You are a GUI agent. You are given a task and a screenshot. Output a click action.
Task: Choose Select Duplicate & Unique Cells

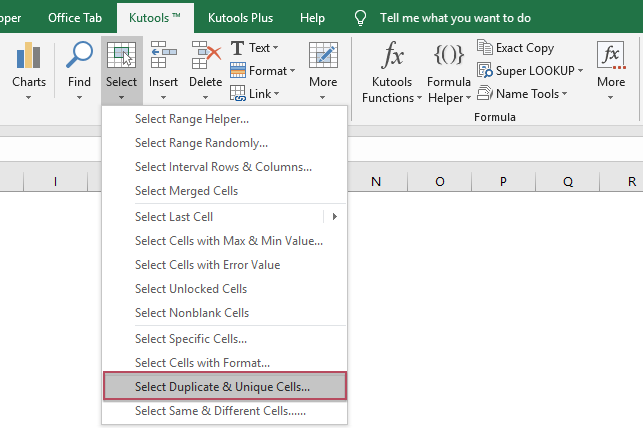point(224,386)
